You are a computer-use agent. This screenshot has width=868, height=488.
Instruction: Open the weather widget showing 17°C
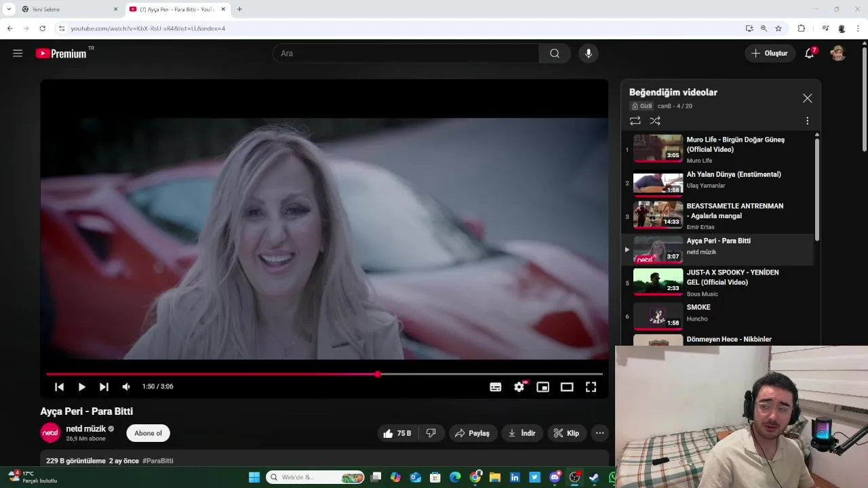click(34, 476)
